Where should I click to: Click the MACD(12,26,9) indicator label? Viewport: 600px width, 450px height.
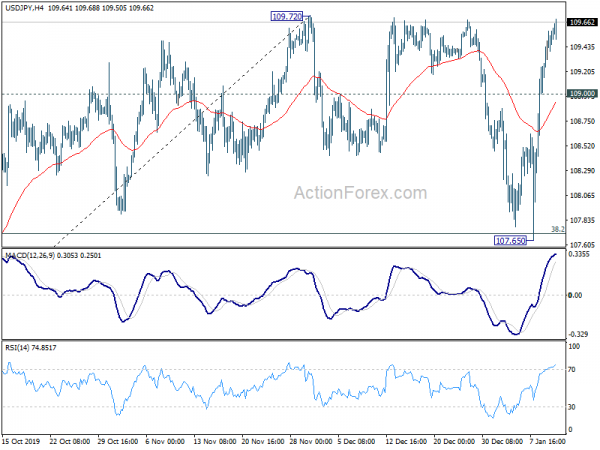pos(35,257)
